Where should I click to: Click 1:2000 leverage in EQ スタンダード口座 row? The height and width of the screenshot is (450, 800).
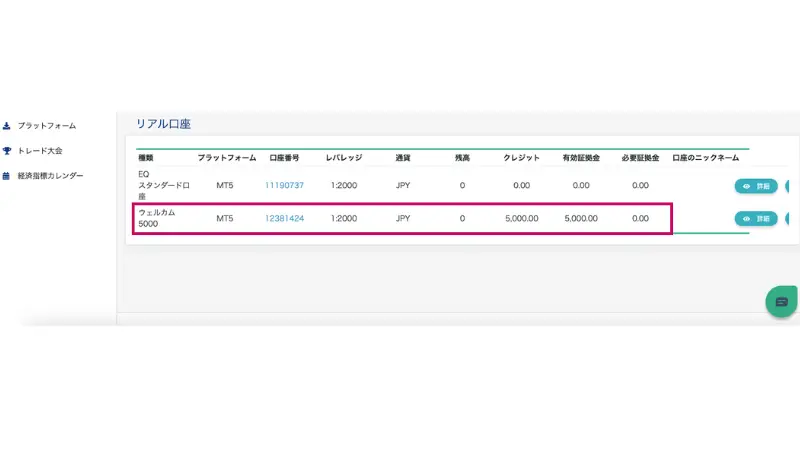(344, 185)
